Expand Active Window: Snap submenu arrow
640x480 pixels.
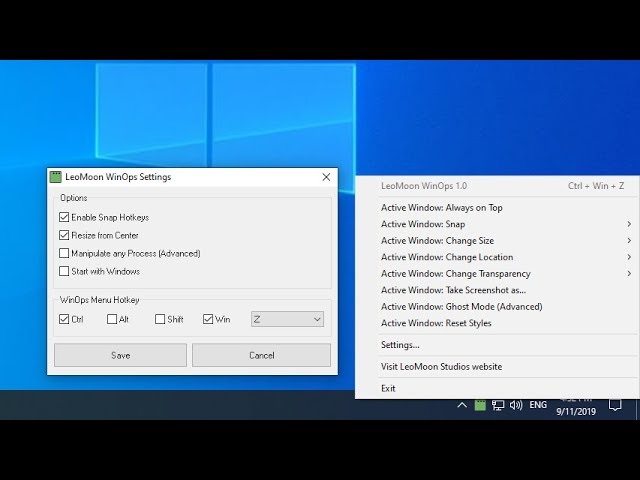tap(629, 224)
